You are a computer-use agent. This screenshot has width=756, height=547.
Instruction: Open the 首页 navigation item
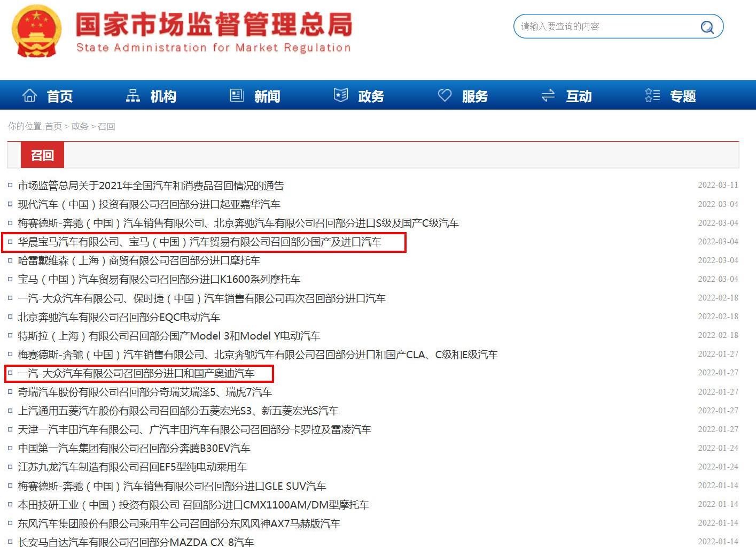pos(60,96)
